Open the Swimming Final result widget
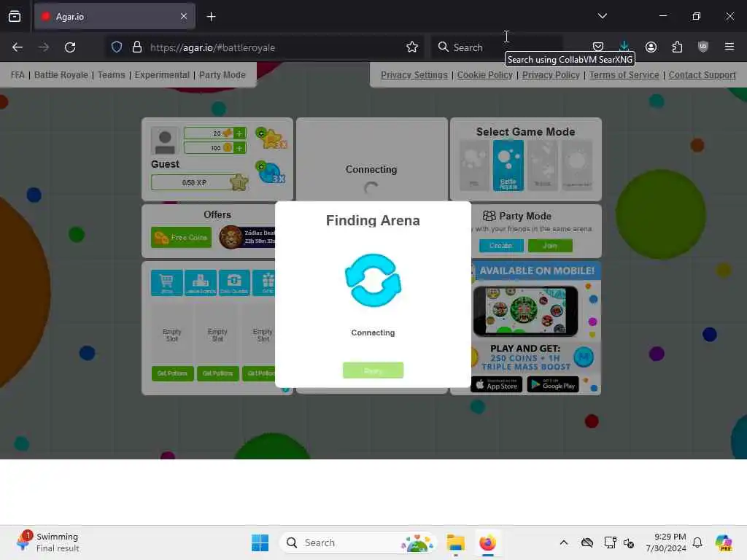747x560 pixels. pyautogui.click(x=47, y=542)
